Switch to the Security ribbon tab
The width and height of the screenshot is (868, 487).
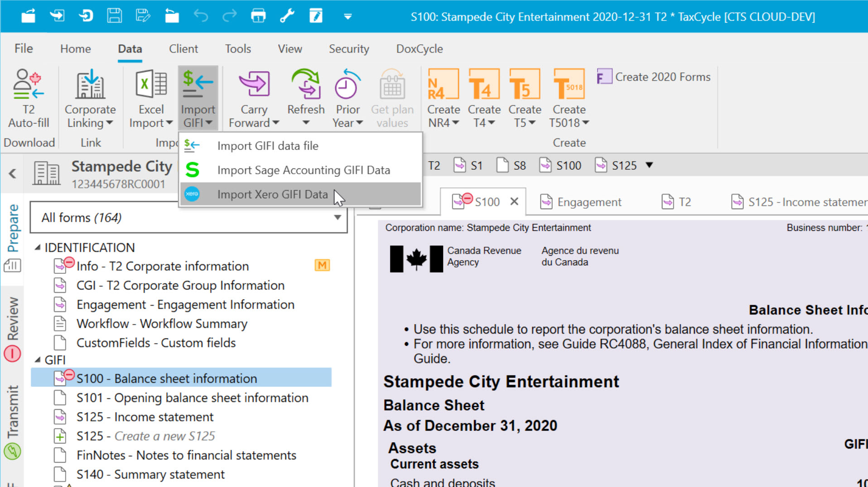349,48
